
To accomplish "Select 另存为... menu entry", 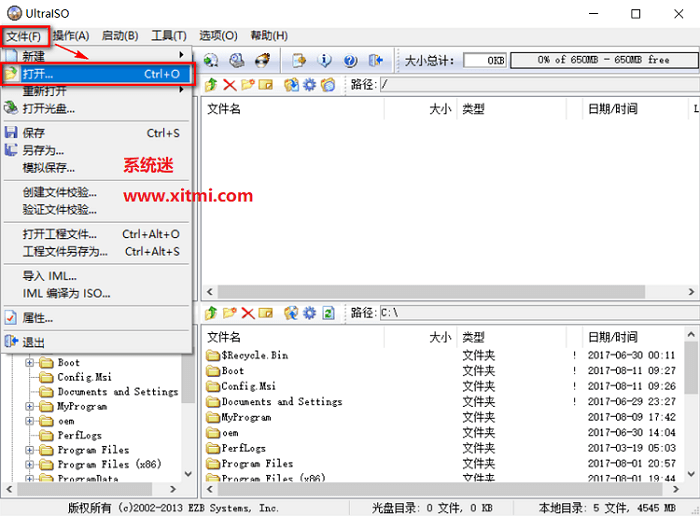I will (x=97, y=150).
